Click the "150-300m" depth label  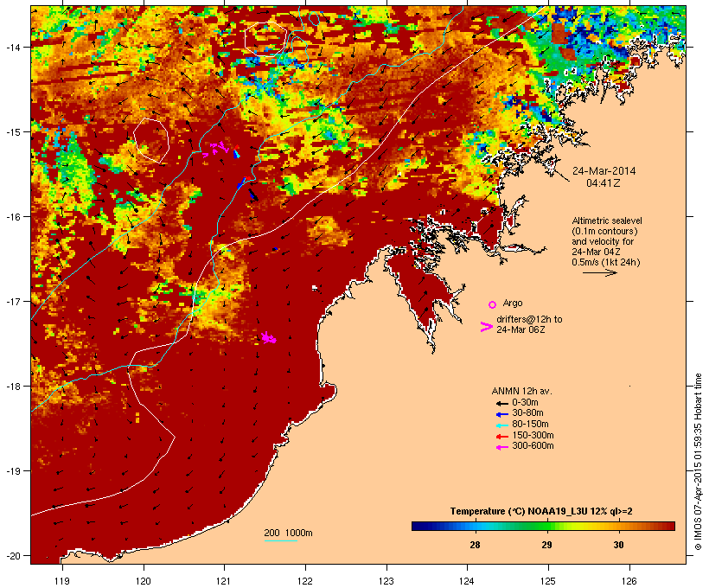[x=533, y=435]
